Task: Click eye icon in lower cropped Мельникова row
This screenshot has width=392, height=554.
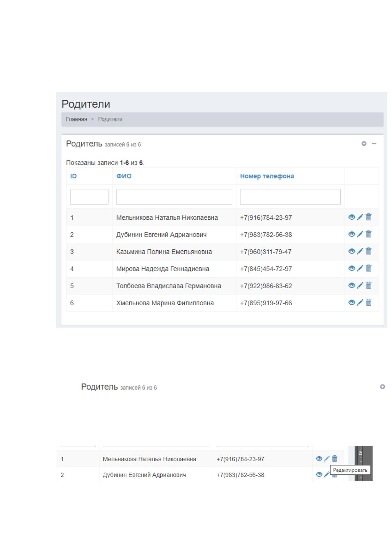Action: [319, 459]
